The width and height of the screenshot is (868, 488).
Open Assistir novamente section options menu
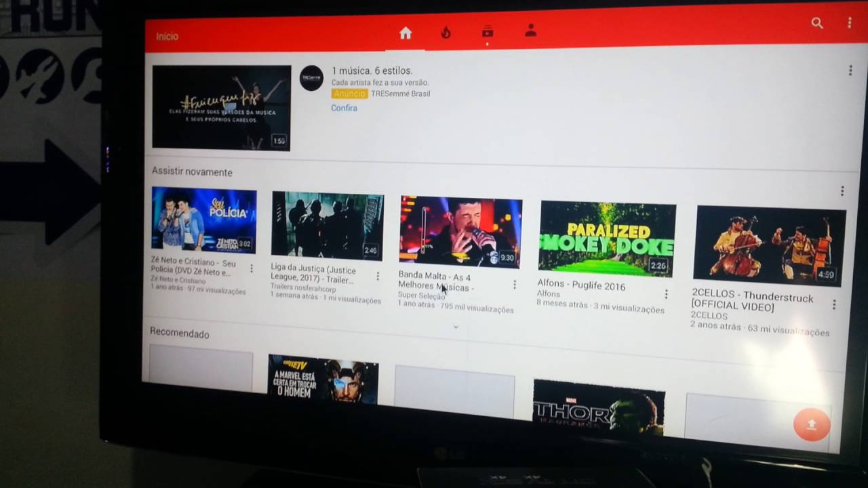tap(842, 191)
